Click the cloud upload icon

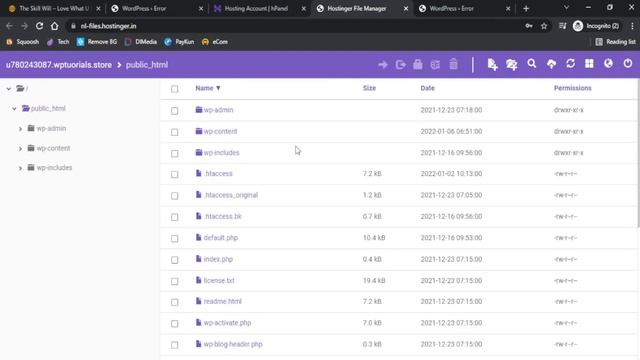coord(551,64)
